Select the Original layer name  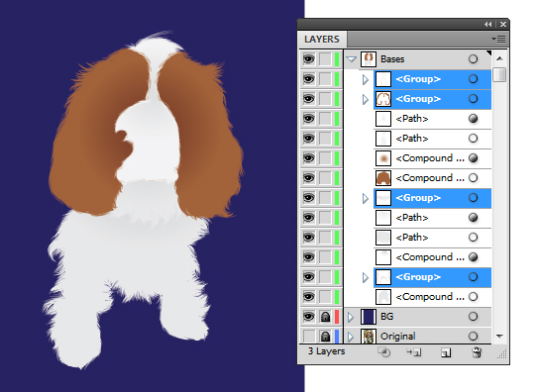398,337
